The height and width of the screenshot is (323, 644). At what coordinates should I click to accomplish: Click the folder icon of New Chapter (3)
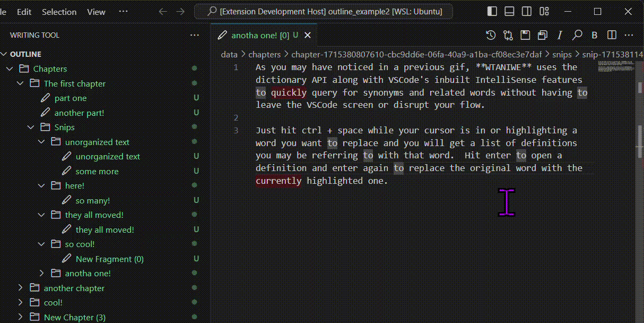click(x=34, y=317)
